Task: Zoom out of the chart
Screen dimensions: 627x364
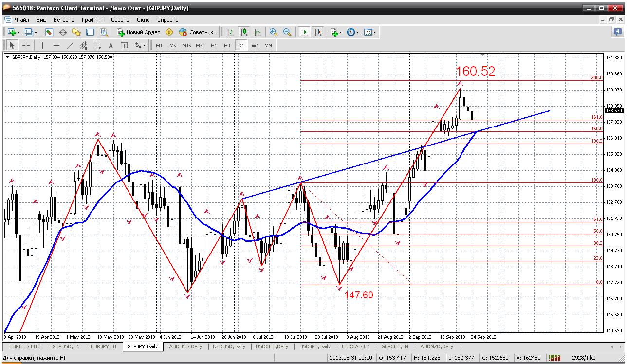Action: (x=287, y=32)
